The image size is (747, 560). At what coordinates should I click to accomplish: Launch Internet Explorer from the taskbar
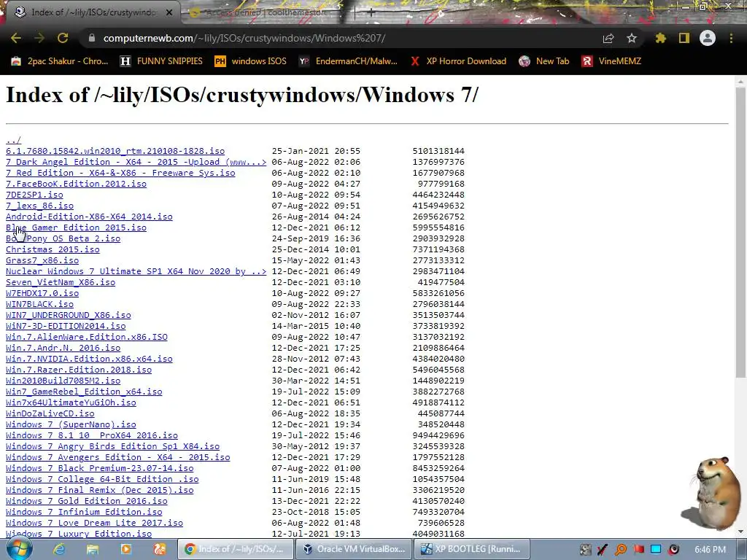point(59,549)
